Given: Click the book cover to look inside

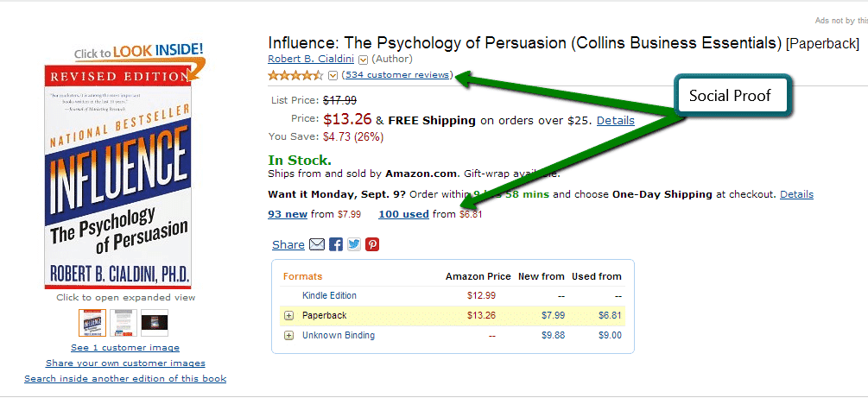Looking at the screenshot, I should pos(117,173).
